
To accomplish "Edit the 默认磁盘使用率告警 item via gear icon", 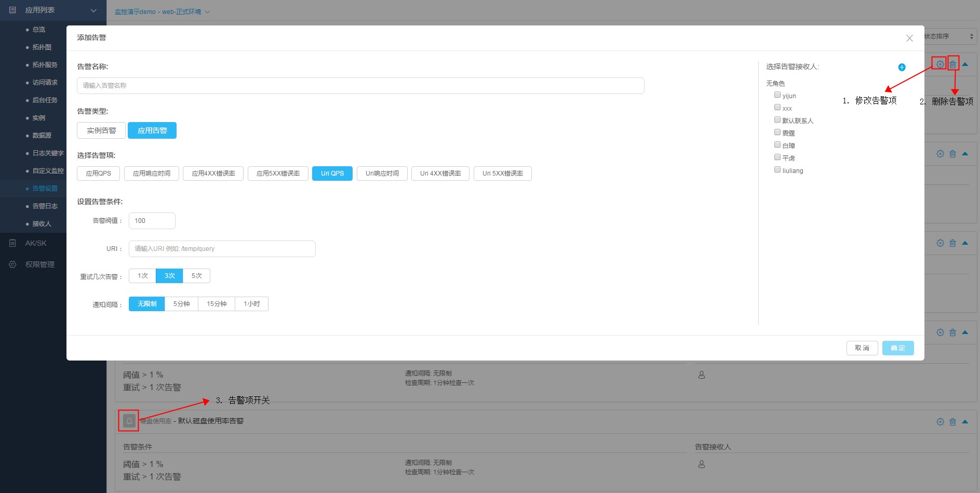I will click(940, 422).
